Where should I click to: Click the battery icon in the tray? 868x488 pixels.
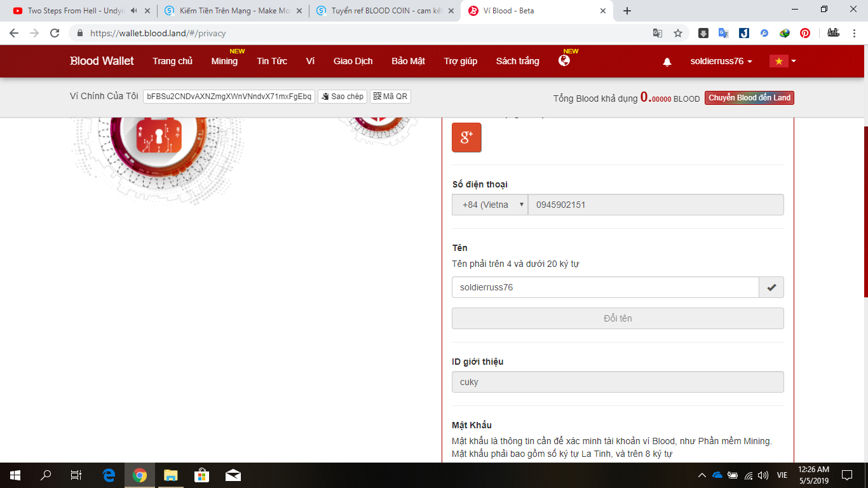pos(733,475)
